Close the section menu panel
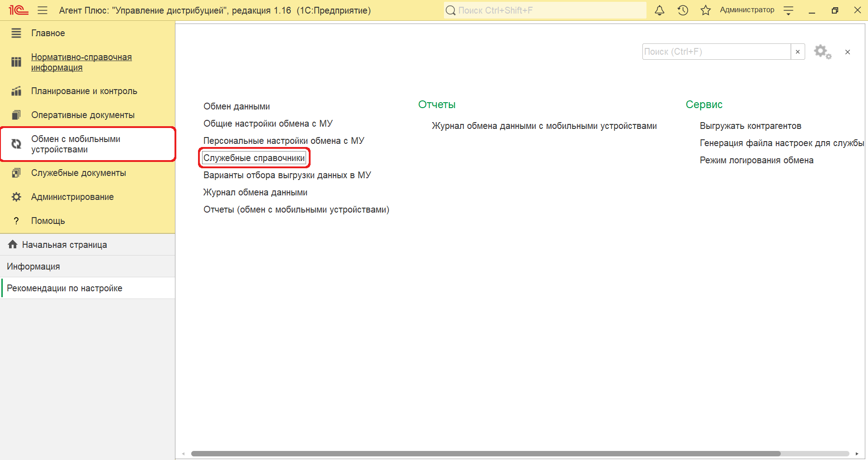Screen dimensions: 868x460 coord(848,52)
